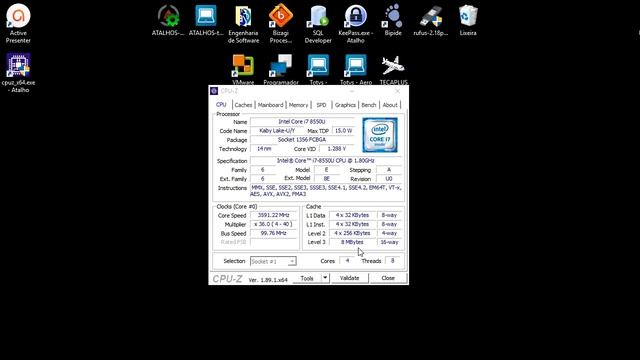Click the Socket 1356 FCBGA package value
640x360 pixels.
pos(302,140)
